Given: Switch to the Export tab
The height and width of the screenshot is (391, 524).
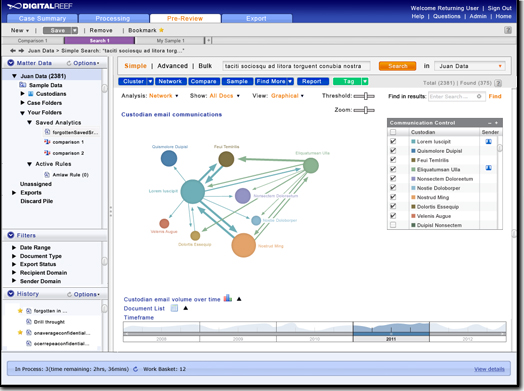Looking at the screenshot, I should click(x=256, y=18).
